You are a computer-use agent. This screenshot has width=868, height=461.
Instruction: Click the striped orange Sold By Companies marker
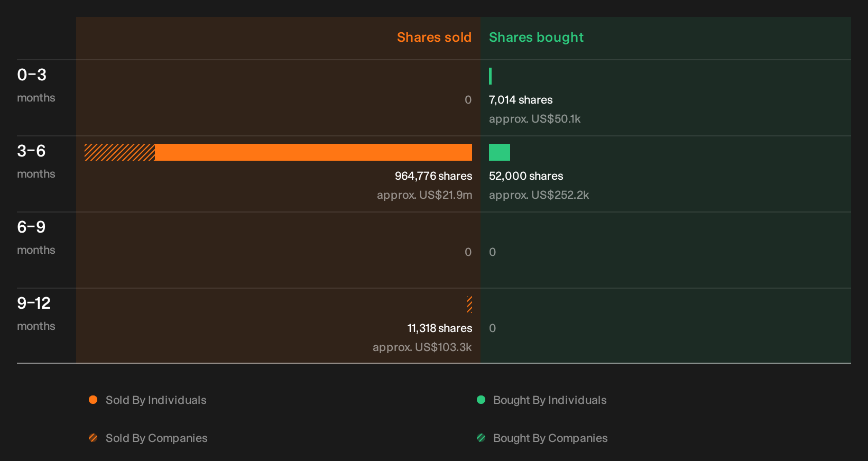click(x=93, y=438)
